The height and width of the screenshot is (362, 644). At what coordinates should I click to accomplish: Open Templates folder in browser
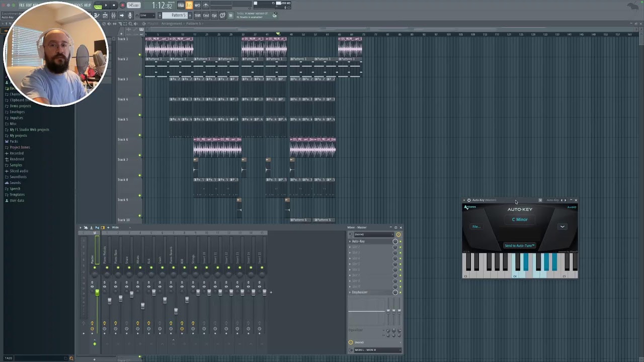click(17, 195)
